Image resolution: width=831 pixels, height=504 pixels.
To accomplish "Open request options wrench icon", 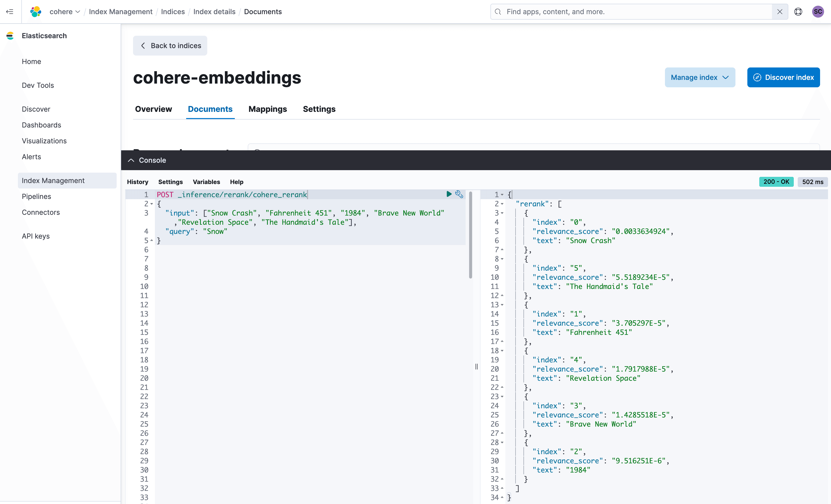I will click(x=459, y=194).
